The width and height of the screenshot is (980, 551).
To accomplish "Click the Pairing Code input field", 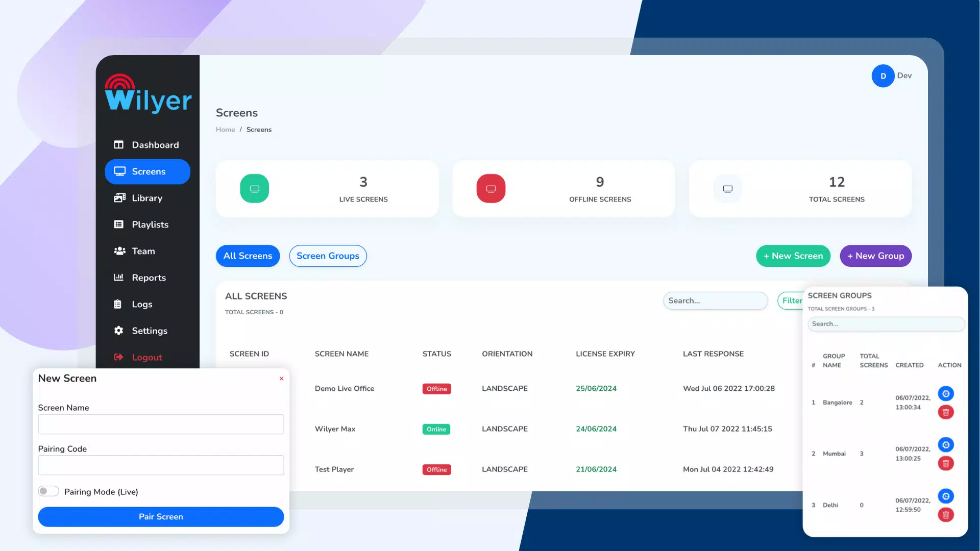I will [x=161, y=465].
